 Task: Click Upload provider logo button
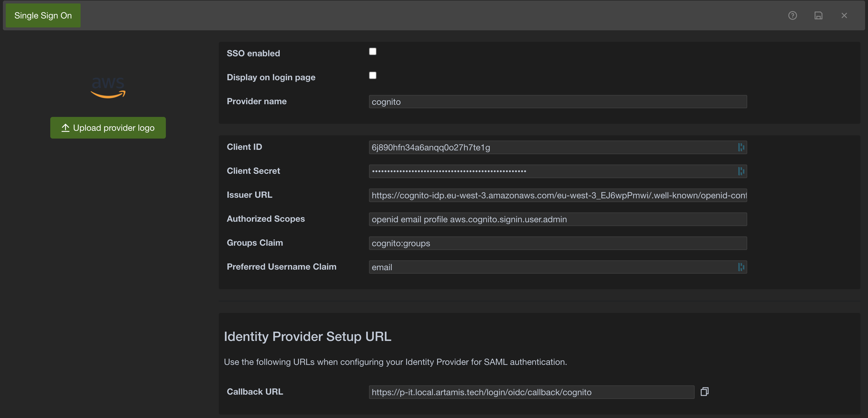(x=108, y=128)
